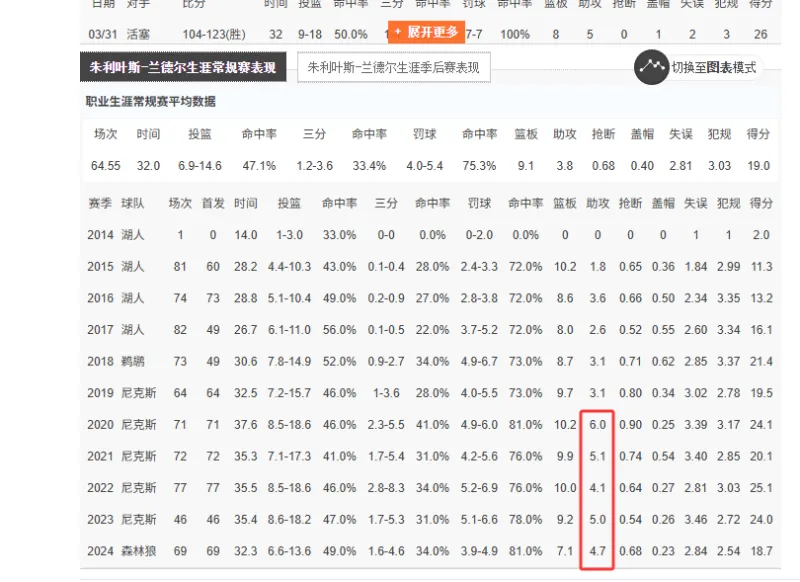This screenshot has height=582, width=800.
Task: Click points value 25.1 in 2022 row
Action: pyautogui.click(x=761, y=488)
